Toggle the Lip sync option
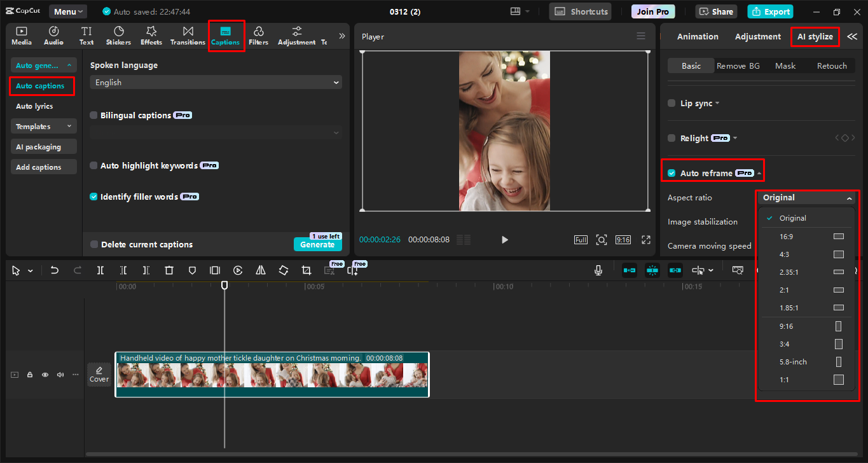This screenshot has width=868, height=463. pos(672,103)
